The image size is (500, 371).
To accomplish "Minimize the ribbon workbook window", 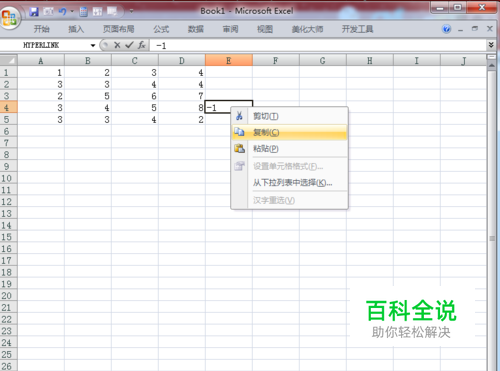I will pyautogui.click(x=461, y=30).
